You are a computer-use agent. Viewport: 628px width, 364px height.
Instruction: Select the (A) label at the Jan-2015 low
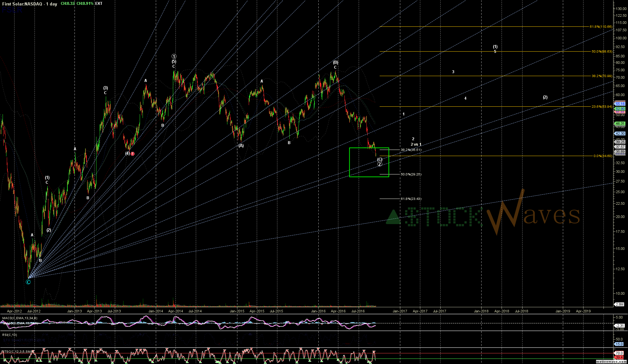coord(241,145)
